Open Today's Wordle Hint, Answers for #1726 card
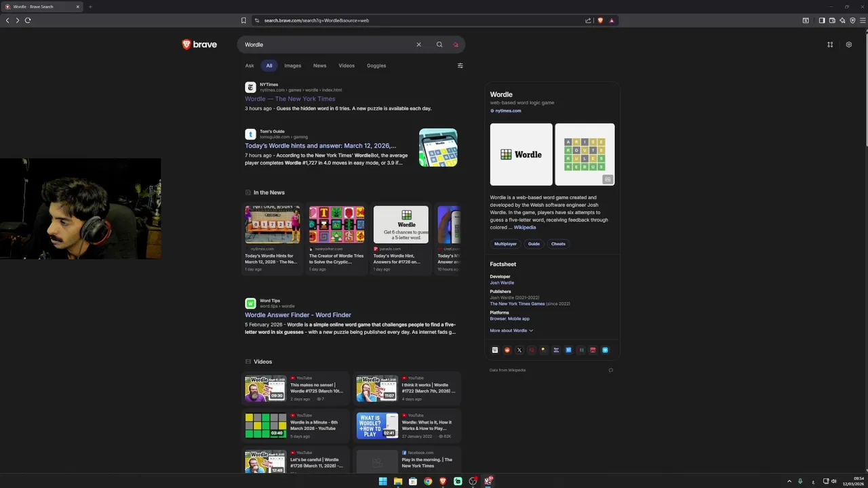Screen dimensions: 868x488 tap(401, 240)
